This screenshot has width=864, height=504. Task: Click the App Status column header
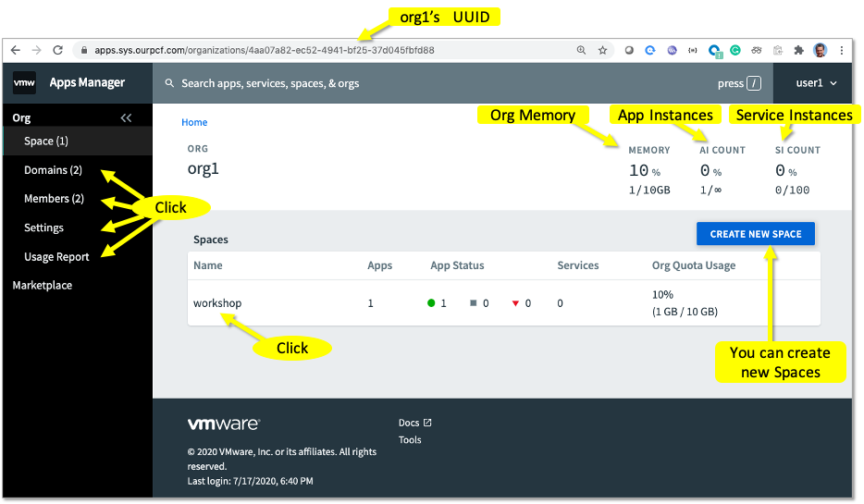[457, 265]
